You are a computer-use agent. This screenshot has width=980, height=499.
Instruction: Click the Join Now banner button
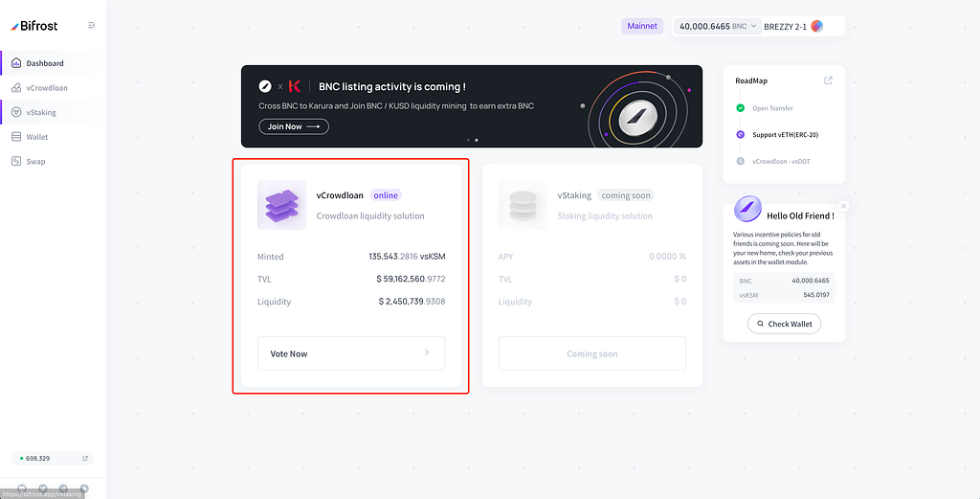tap(294, 126)
